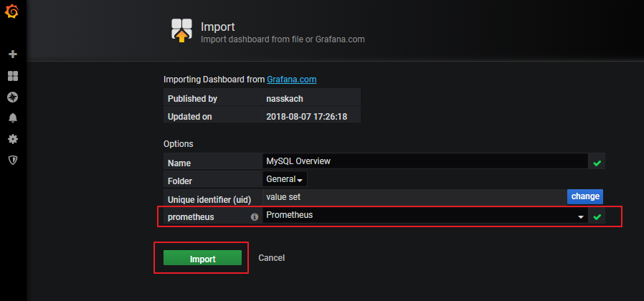Open the Explore compass icon
Image resolution: width=644 pixels, height=301 pixels.
pyautogui.click(x=13, y=97)
